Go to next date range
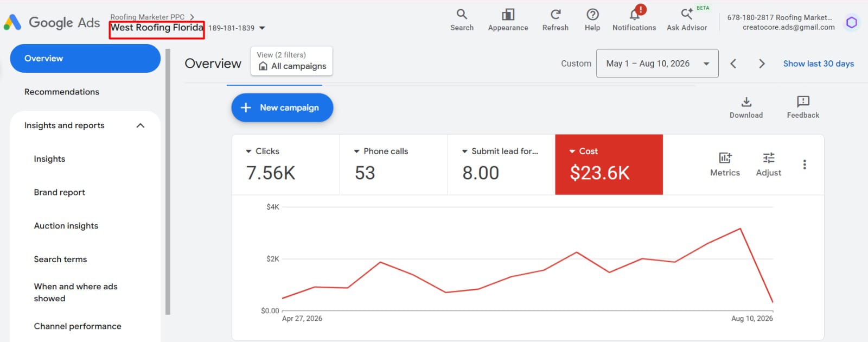Viewport: 868px width, 342px height. (x=762, y=64)
